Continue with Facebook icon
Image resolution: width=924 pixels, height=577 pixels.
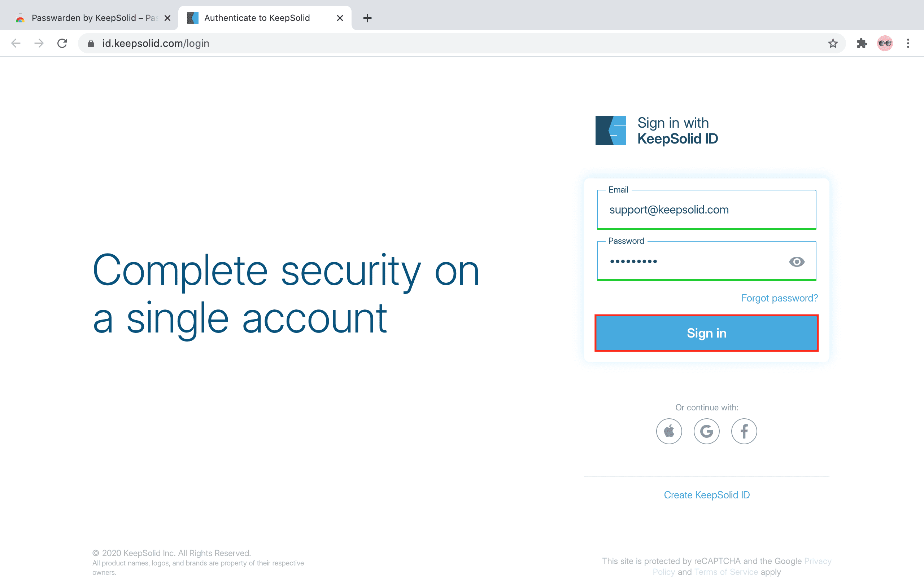click(x=744, y=431)
